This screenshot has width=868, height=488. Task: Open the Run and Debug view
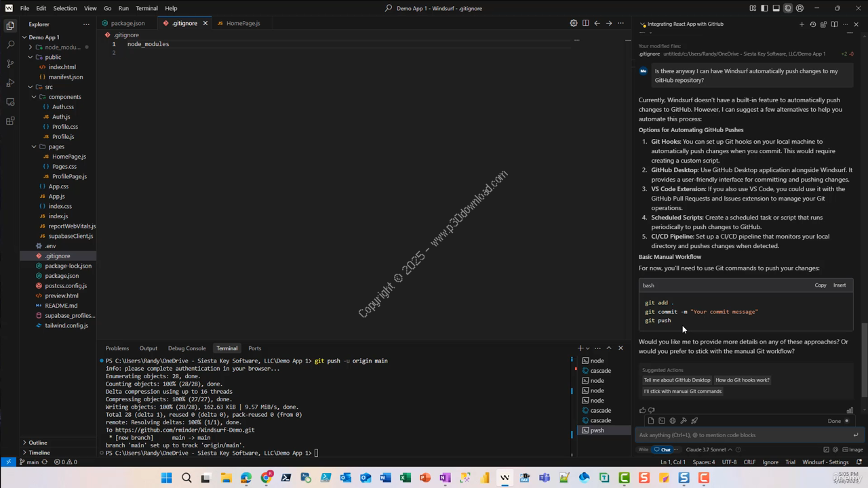coord(10,83)
